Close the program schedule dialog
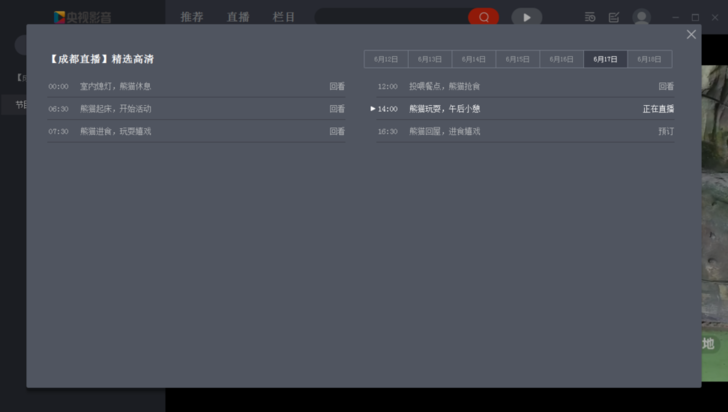This screenshot has width=728, height=412. (x=691, y=35)
